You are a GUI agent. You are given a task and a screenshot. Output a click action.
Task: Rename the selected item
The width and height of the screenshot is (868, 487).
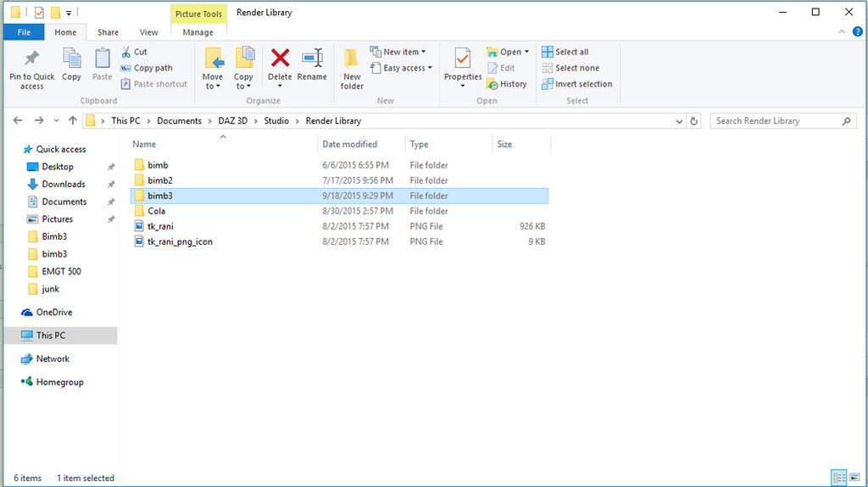(312, 65)
